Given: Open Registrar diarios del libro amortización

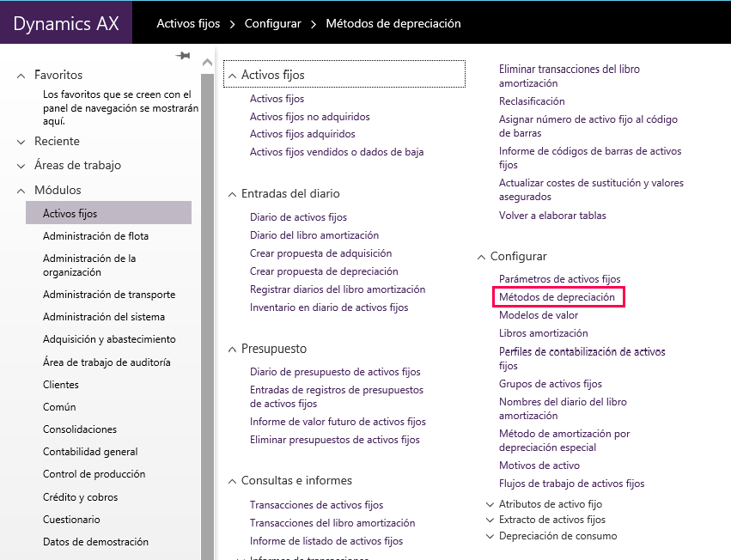Looking at the screenshot, I should coord(338,289).
